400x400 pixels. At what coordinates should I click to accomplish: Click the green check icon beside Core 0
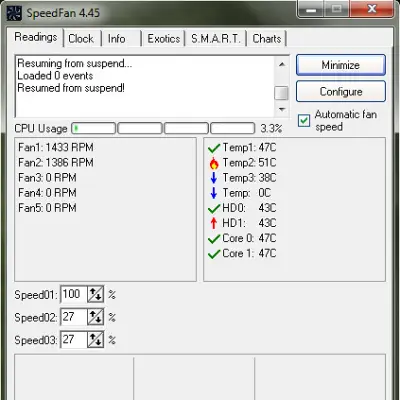coord(214,239)
